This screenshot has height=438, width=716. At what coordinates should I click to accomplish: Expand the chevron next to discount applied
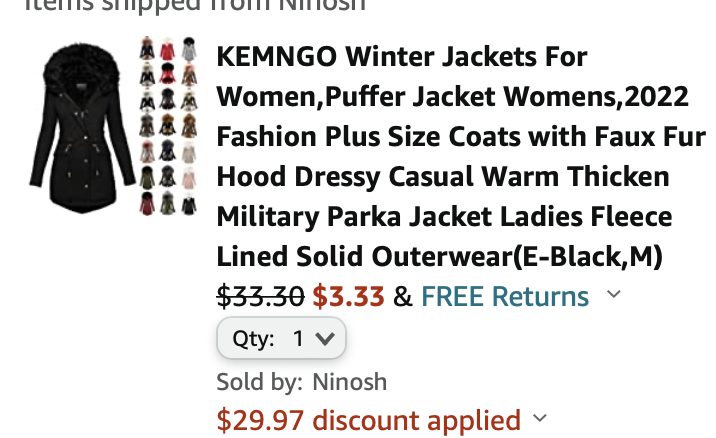(x=540, y=418)
